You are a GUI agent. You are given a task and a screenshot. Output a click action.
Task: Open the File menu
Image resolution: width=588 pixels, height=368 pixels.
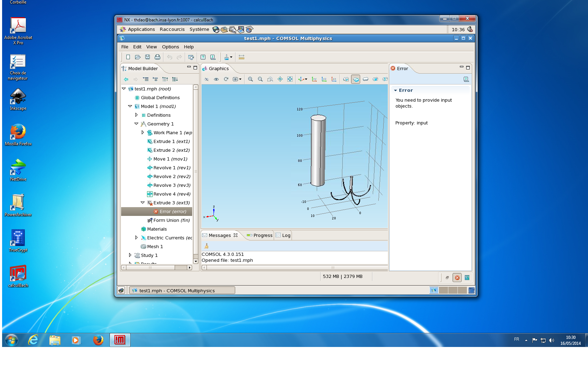pos(125,47)
